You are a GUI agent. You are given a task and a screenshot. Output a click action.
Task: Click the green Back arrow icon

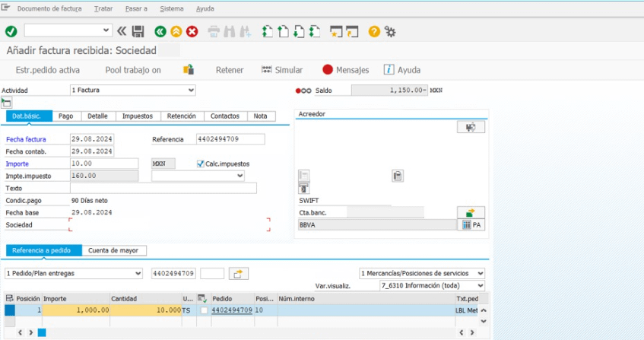[x=160, y=31]
